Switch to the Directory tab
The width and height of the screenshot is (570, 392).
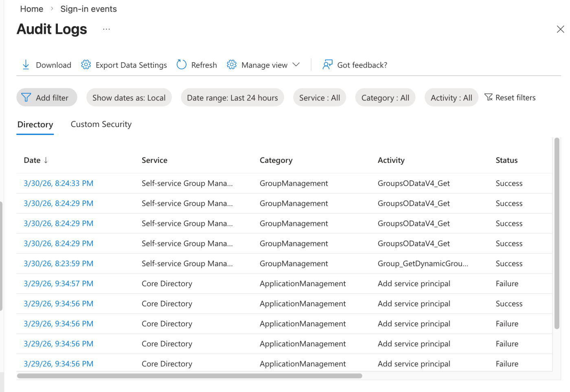tap(35, 125)
